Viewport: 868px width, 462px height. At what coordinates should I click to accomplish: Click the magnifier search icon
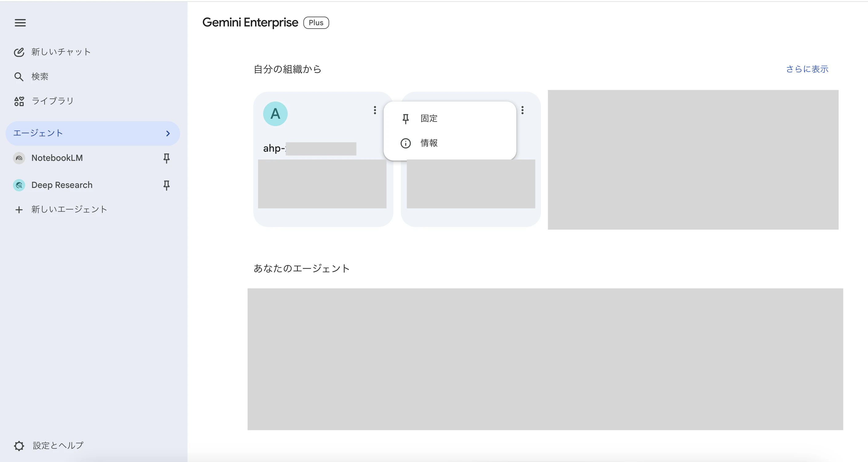point(19,77)
